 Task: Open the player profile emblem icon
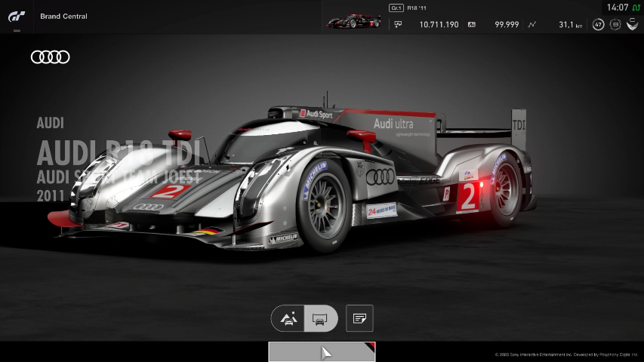(x=633, y=25)
